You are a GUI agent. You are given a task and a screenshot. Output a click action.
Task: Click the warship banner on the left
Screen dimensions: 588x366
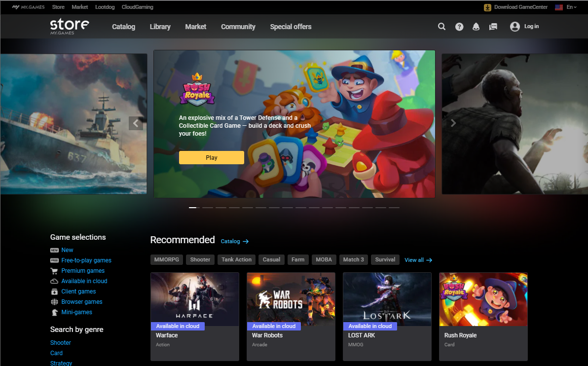click(73, 124)
